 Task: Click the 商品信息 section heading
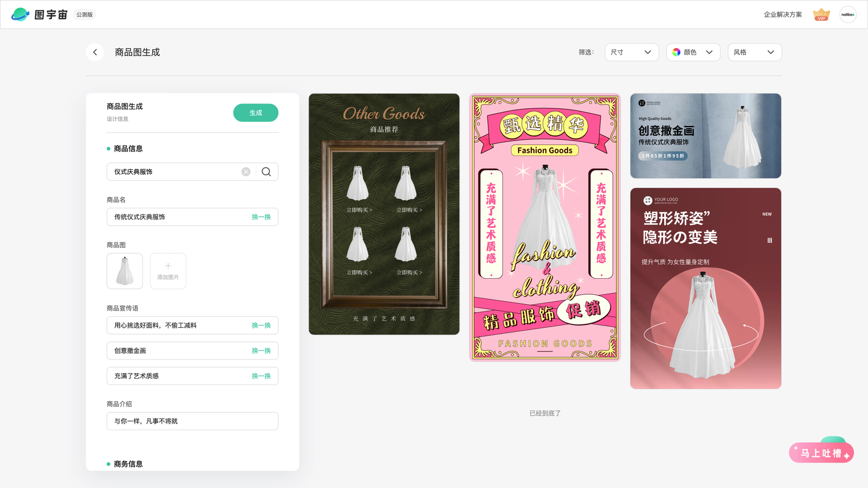coord(128,149)
